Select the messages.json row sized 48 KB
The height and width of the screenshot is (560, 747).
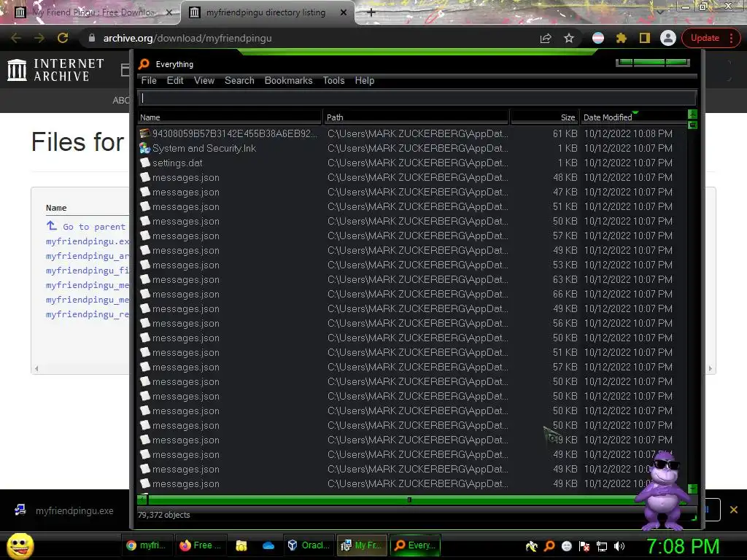coord(412,178)
